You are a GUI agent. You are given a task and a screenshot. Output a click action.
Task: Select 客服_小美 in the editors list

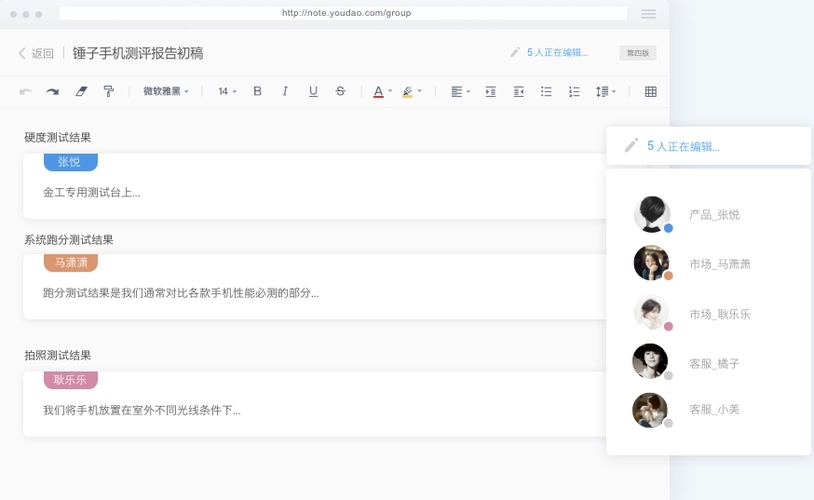point(713,410)
